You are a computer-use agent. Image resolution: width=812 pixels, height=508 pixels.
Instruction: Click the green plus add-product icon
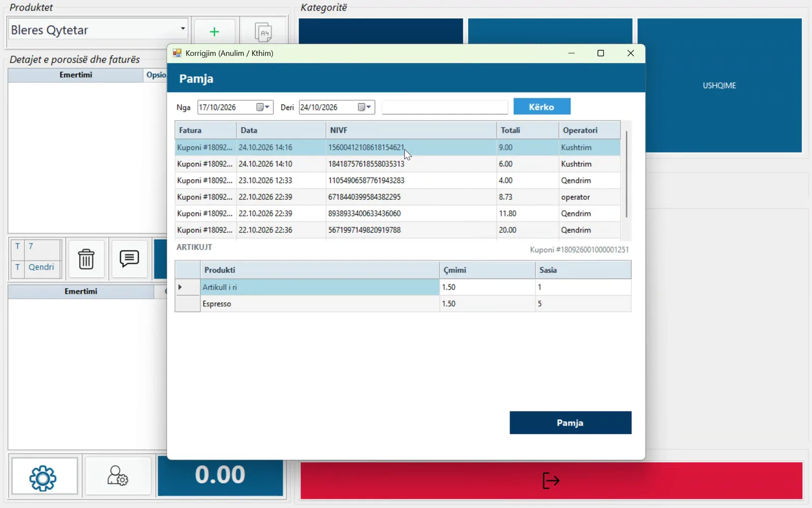tap(214, 32)
